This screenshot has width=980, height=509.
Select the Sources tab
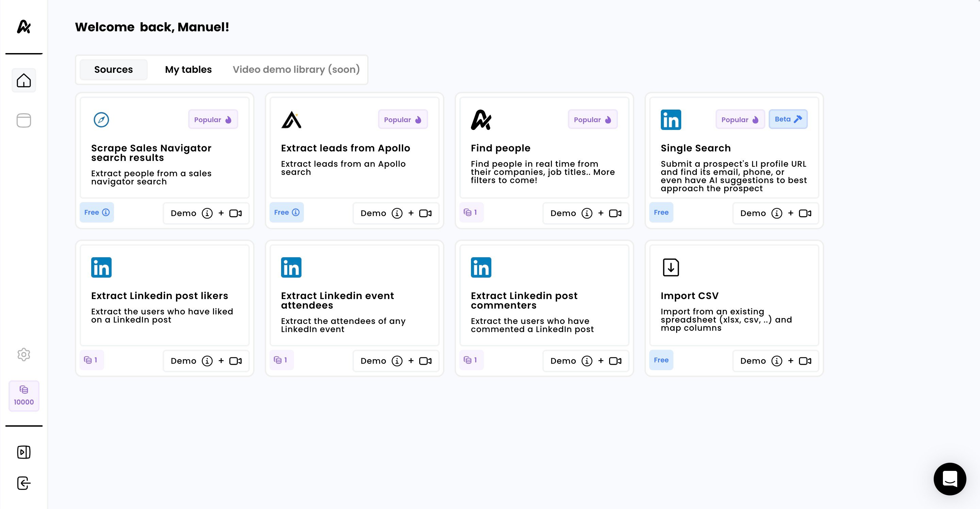pyautogui.click(x=113, y=70)
